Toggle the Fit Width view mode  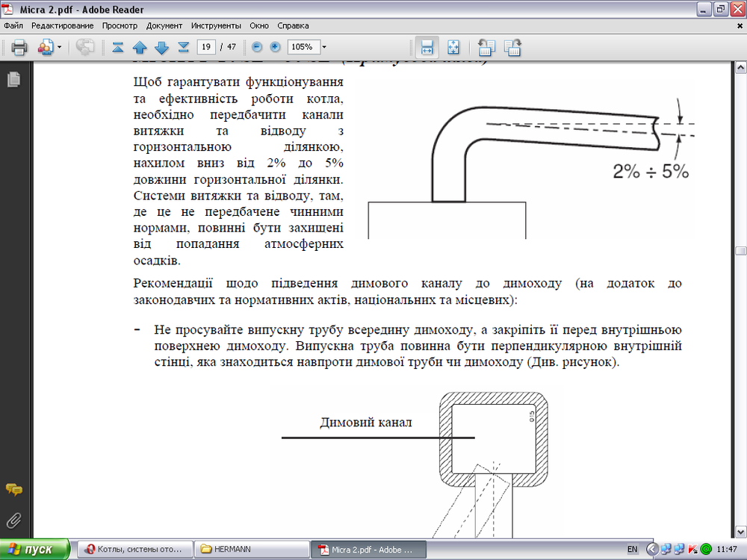point(428,46)
